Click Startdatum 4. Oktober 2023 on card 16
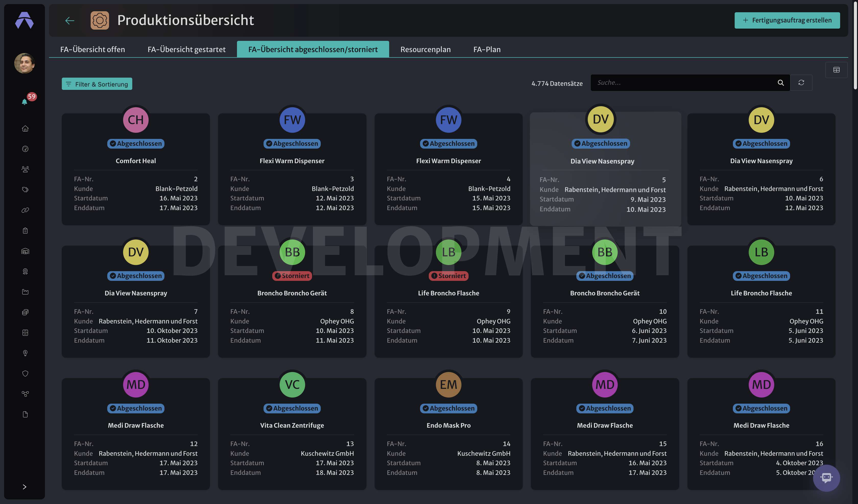The height and width of the screenshot is (504, 858). coord(799,463)
